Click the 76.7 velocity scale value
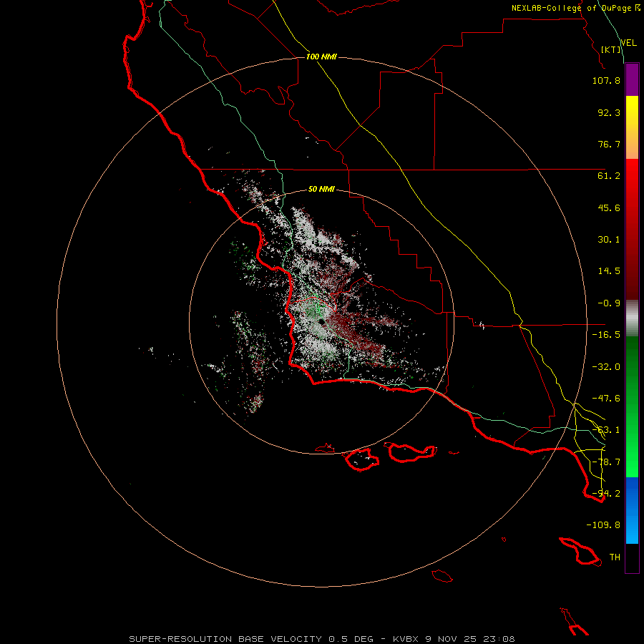Image resolution: width=644 pixels, height=644 pixels. point(609,144)
